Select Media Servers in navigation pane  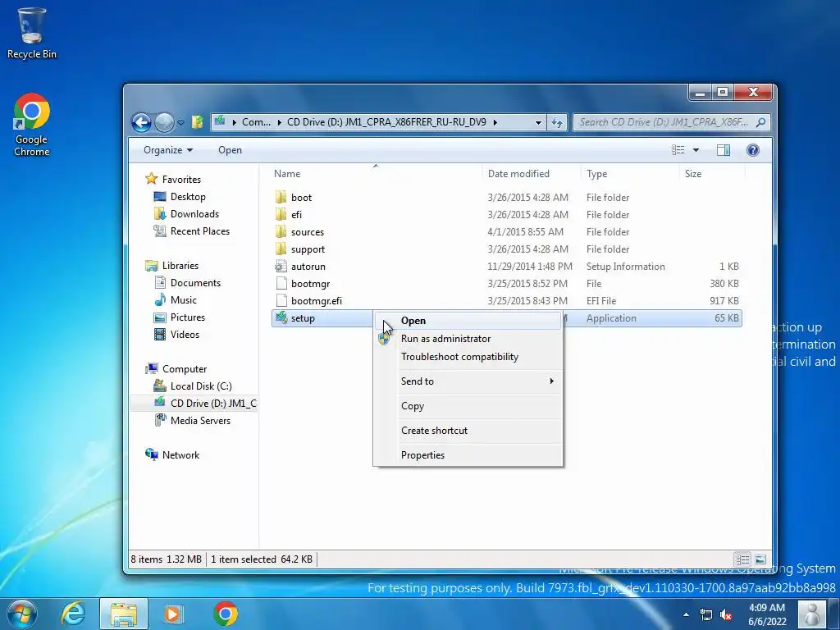pyautogui.click(x=200, y=421)
